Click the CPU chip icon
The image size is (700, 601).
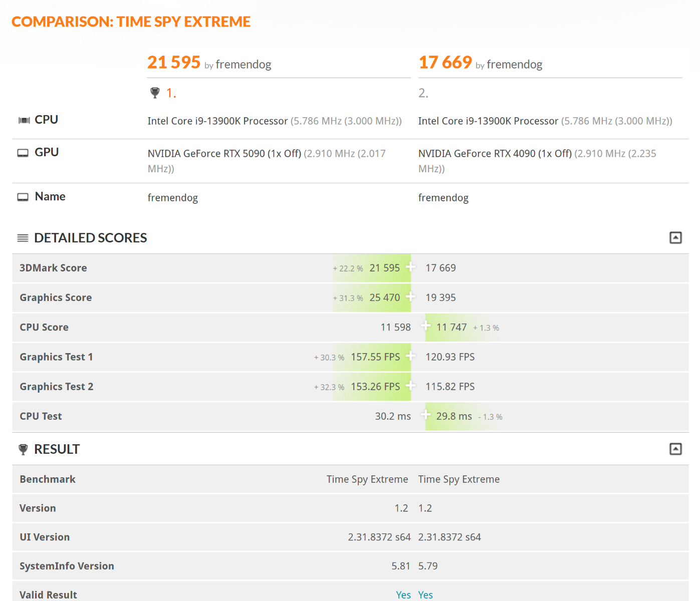tap(24, 120)
